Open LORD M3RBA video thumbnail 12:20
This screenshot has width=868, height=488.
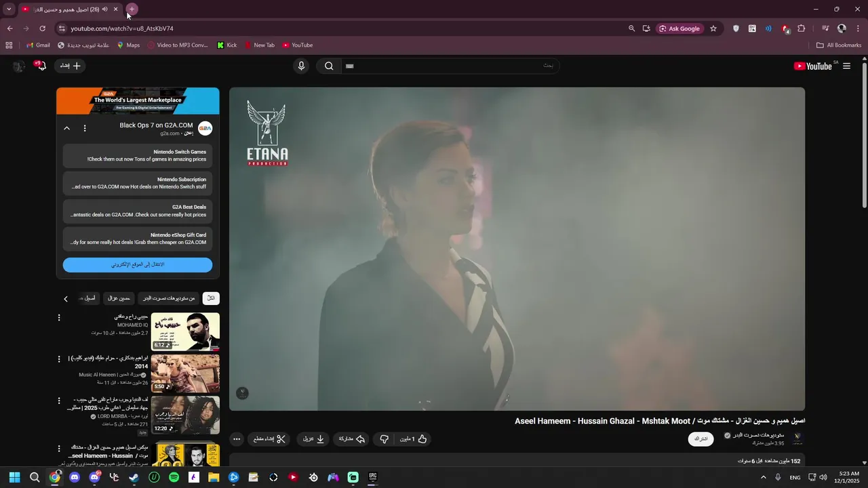(x=185, y=415)
